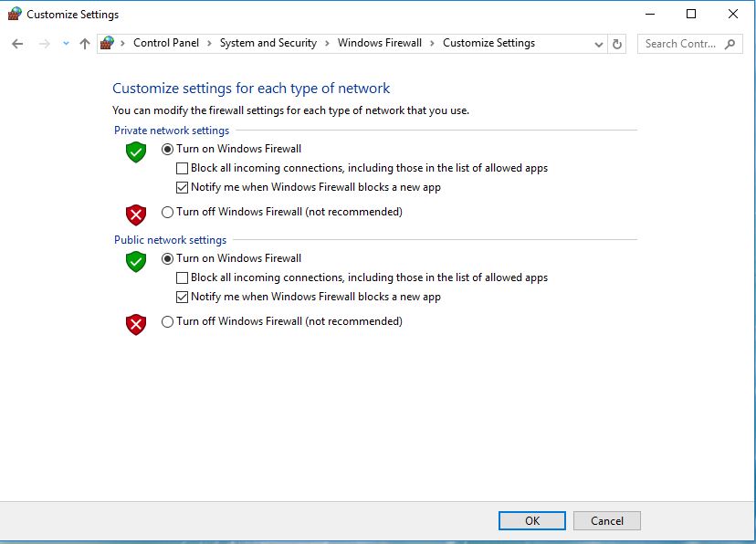Screen dimensions: 756x544
Task: Click the firewall icon in the address bar
Action: pos(108,43)
